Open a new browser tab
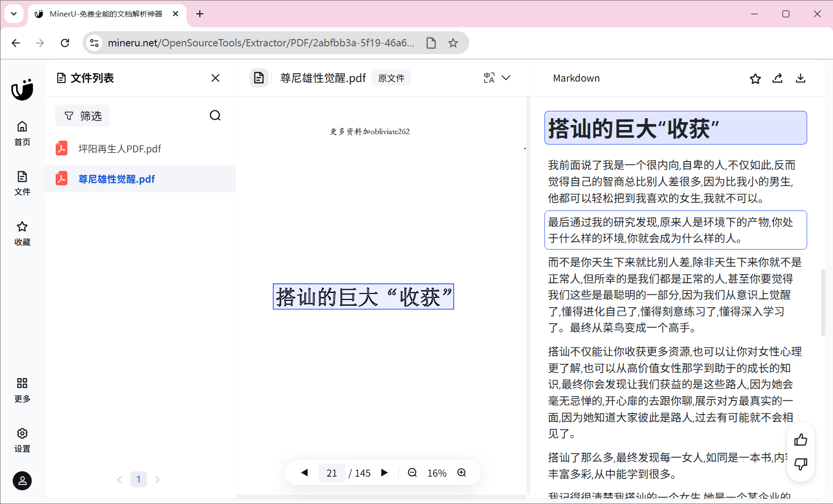The image size is (833, 504). [x=200, y=14]
